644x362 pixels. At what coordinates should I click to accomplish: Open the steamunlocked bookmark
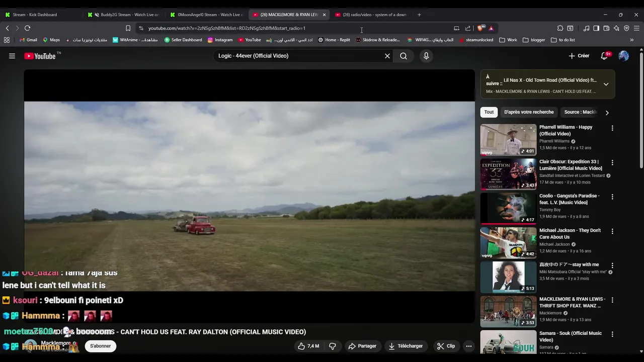coord(475,40)
